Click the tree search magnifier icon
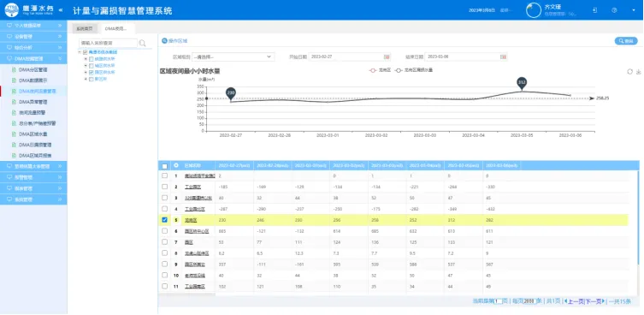 click(143, 43)
